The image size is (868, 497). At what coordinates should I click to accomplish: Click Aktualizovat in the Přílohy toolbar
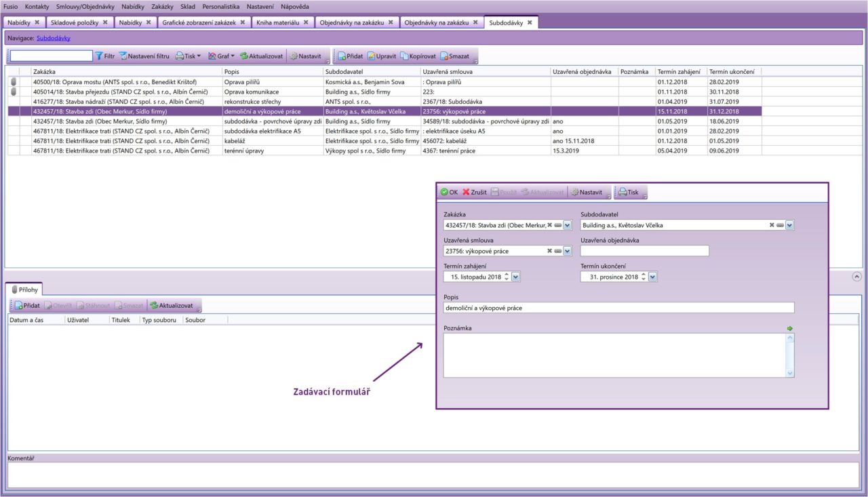(x=172, y=306)
